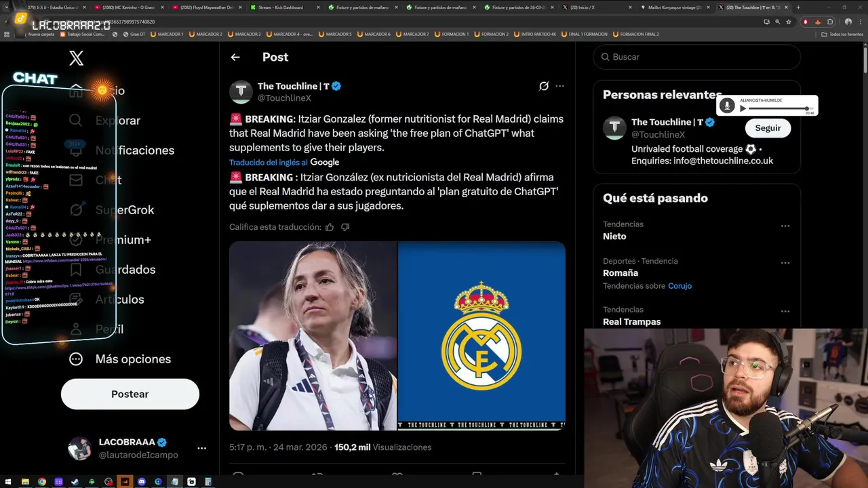Open Discord from taskbar
This screenshot has width=868, height=488.
(x=142, y=482)
